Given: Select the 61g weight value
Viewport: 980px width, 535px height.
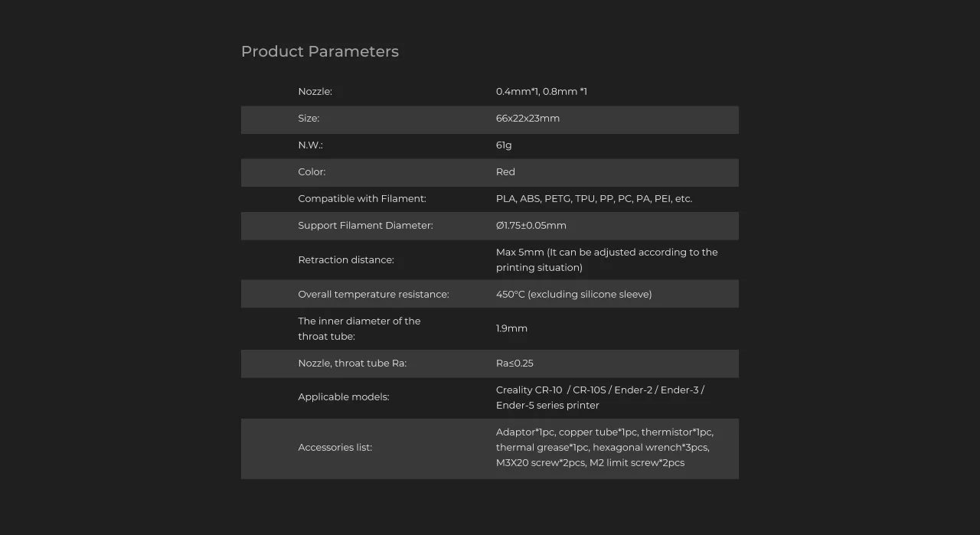Looking at the screenshot, I should [x=503, y=145].
